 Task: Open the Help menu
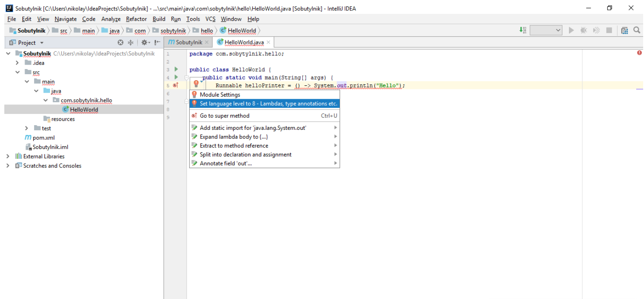pos(253,19)
